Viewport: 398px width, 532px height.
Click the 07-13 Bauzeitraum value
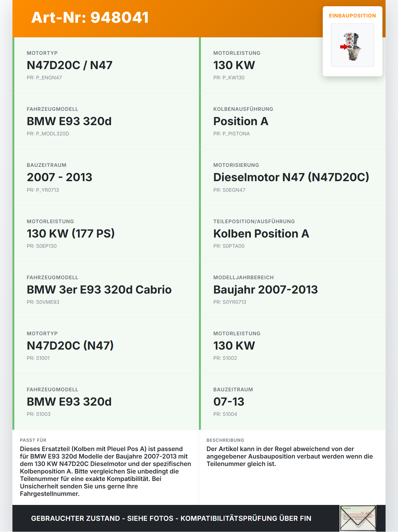pos(229,402)
